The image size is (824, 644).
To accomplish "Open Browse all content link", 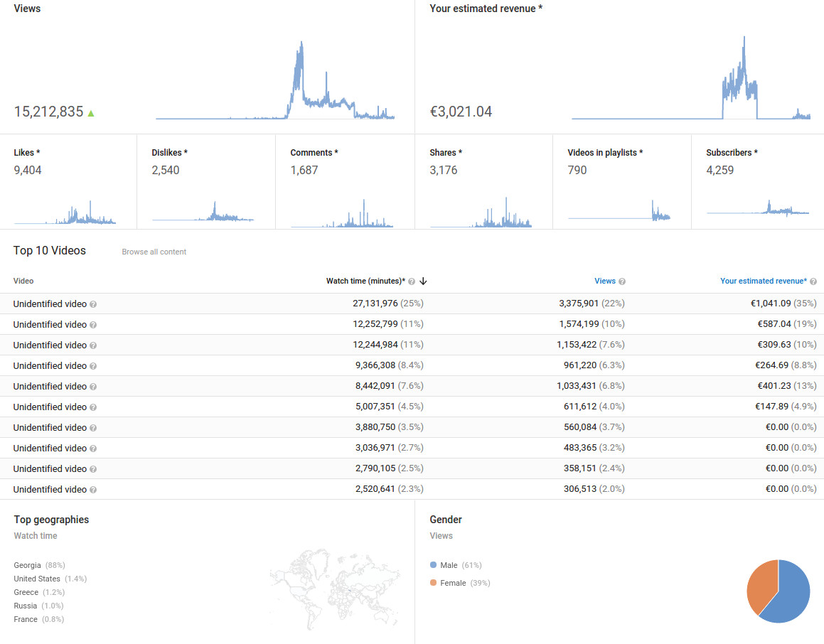I will (x=154, y=252).
